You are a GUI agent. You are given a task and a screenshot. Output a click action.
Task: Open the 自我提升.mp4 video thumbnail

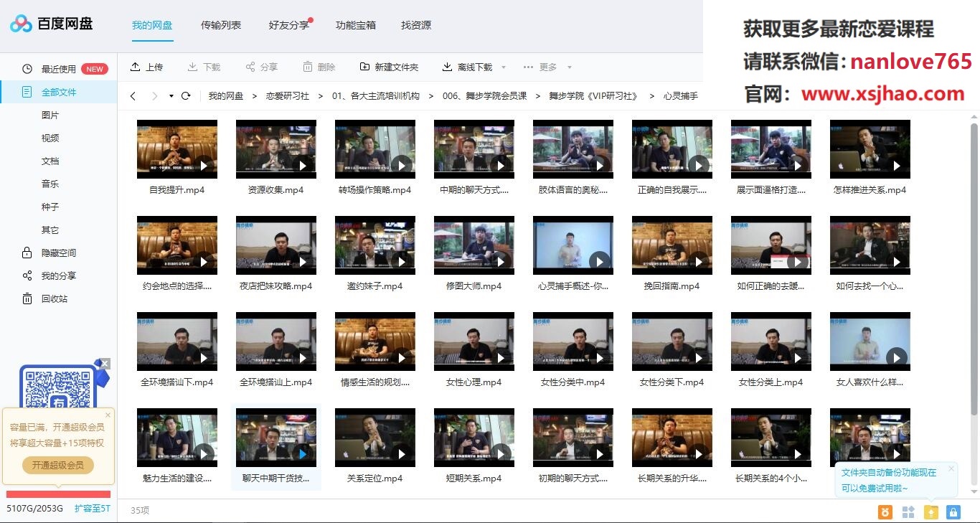coord(176,149)
